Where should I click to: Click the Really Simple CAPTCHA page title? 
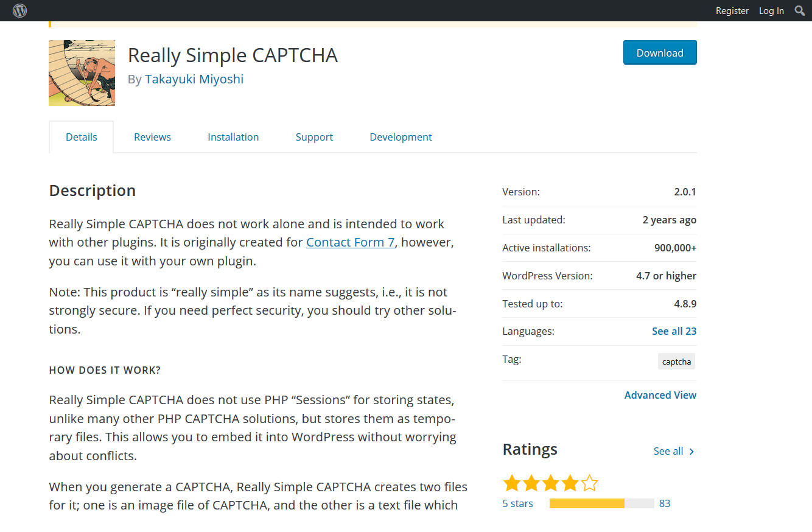pos(233,55)
